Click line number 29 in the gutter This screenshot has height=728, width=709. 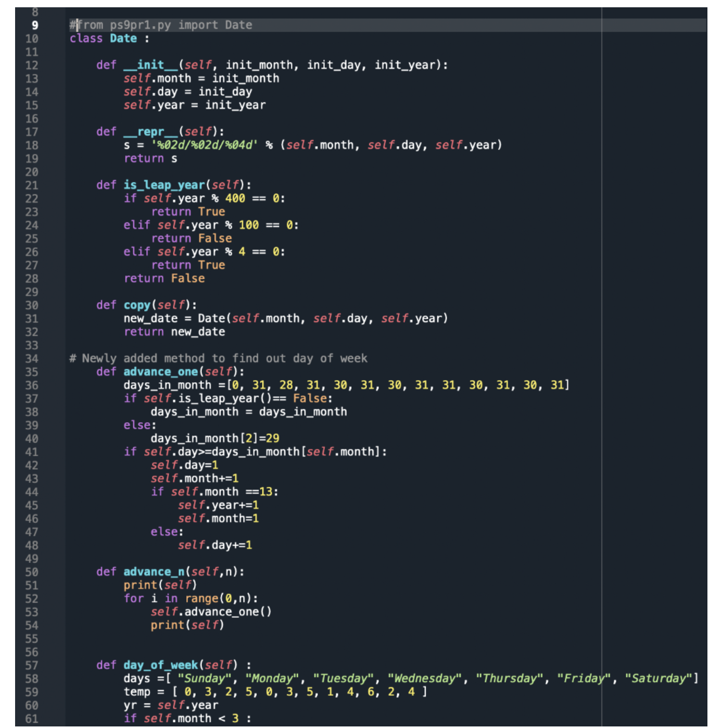point(32,292)
